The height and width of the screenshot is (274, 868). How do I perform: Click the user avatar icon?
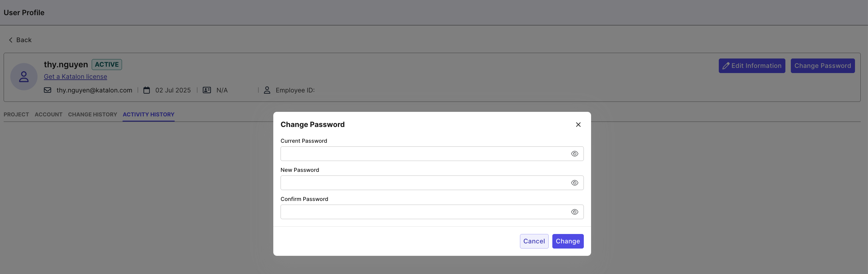click(24, 77)
